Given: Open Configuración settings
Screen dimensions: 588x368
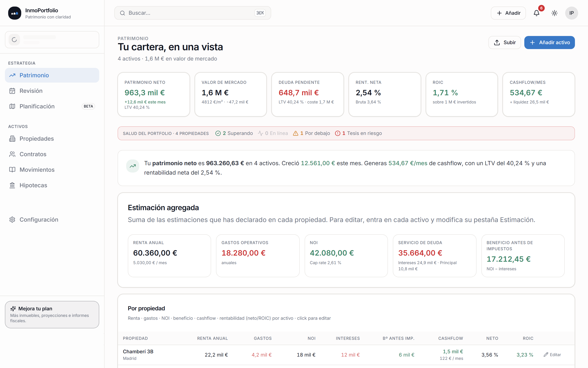Looking at the screenshot, I should coord(52,220).
